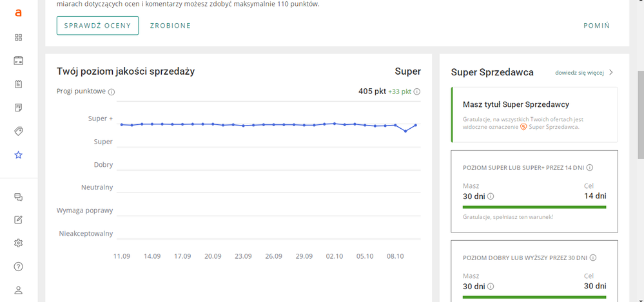Open the wallet icon in the sidebar
This screenshot has width=644, height=302.
[18, 61]
